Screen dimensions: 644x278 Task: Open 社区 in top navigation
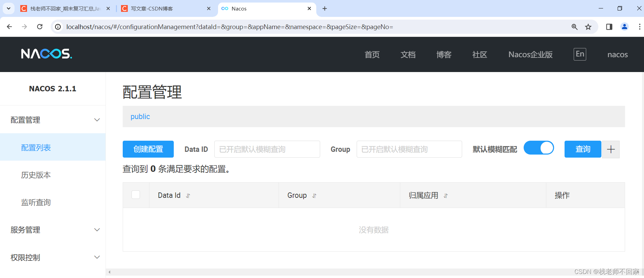pos(480,54)
